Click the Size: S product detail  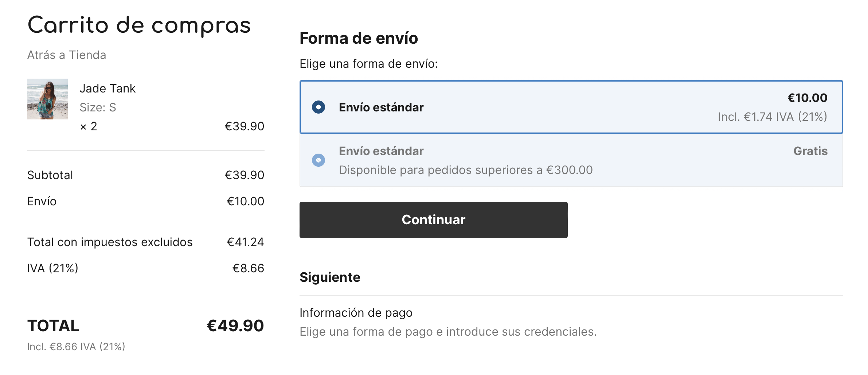pyautogui.click(x=98, y=107)
